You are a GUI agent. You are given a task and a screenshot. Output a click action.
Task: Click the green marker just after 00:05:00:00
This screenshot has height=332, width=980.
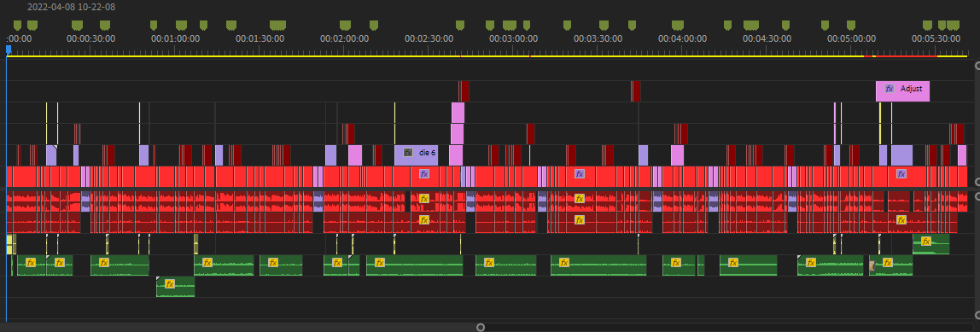tap(850, 25)
